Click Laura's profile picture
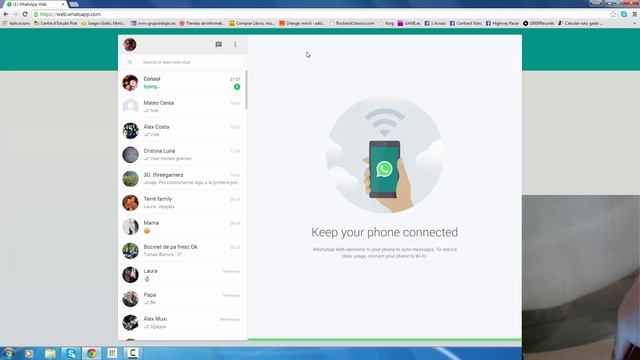 coord(130,275)
